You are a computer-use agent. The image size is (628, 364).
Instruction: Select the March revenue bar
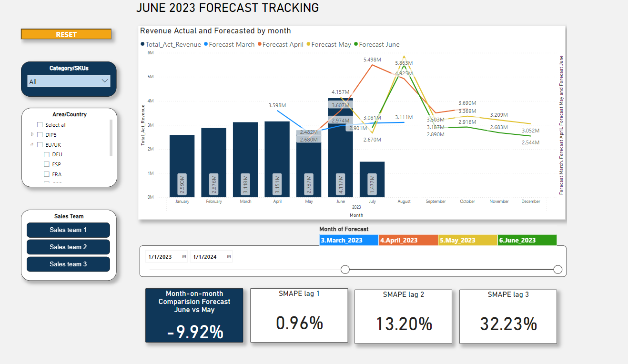coord(245,160)
